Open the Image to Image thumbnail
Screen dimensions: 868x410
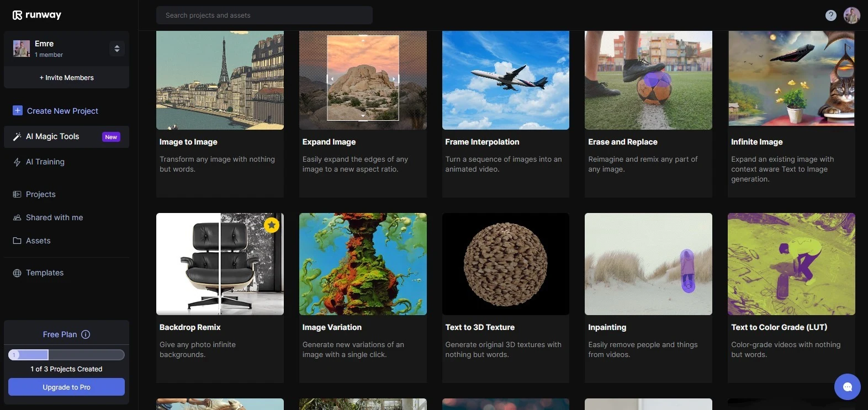[220, 80]
